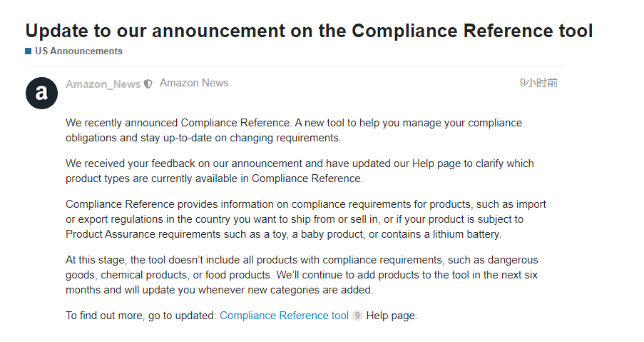Open the Amazon_News user profile

[x=103, y=84]
